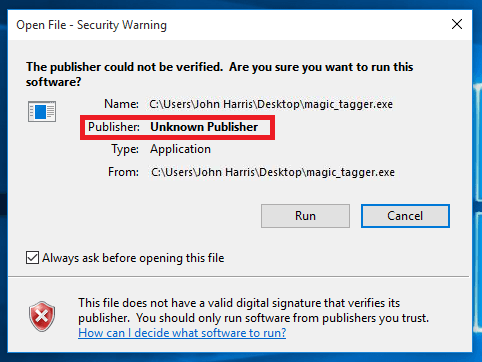Select the Name file path magic_tagger.exe
The image size is (482, 362).
pos(271,104)
